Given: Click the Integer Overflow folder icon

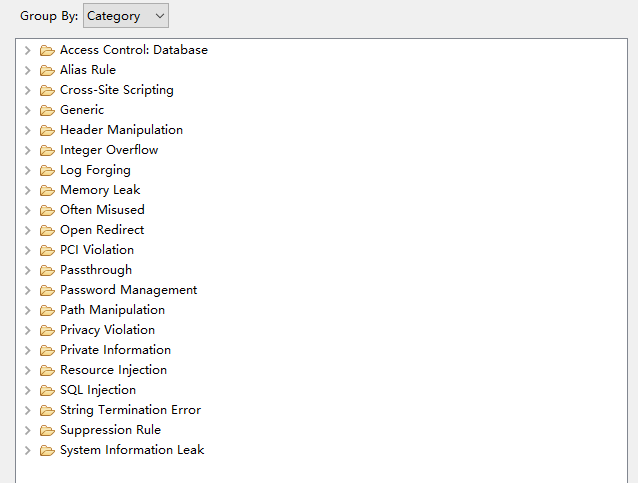Looking at the screenshot, I should click(47, 150).
